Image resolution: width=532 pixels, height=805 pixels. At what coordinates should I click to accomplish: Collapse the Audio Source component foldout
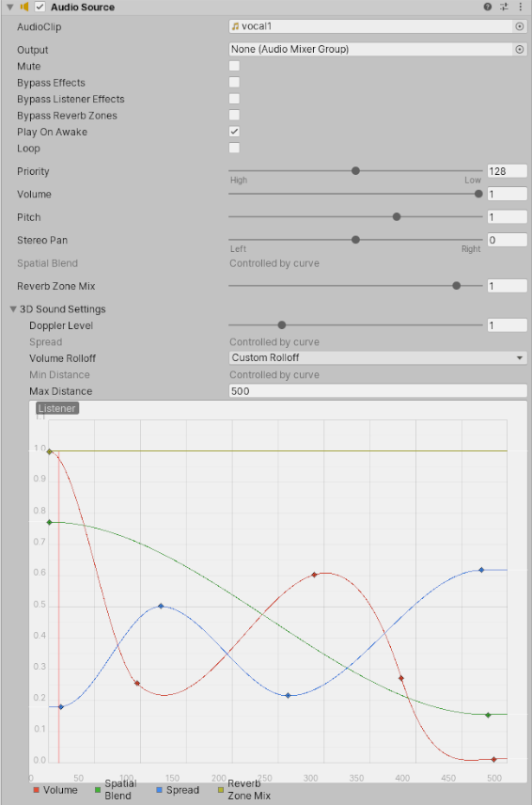coord(9,8)
